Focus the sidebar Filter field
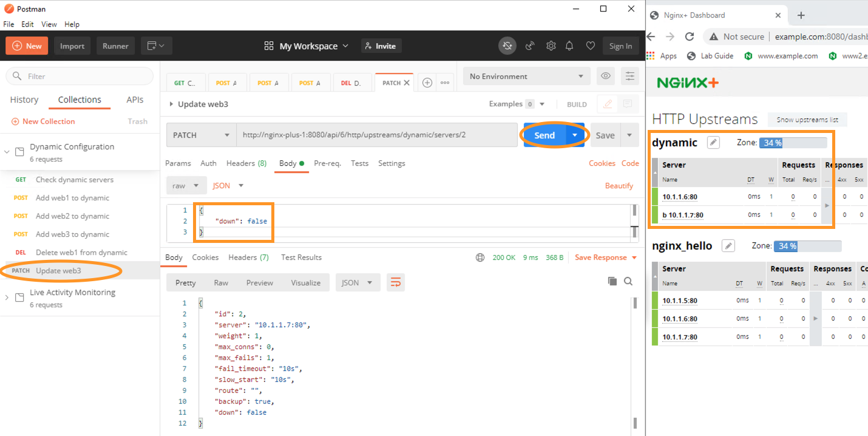 click(x=80, y=76)
